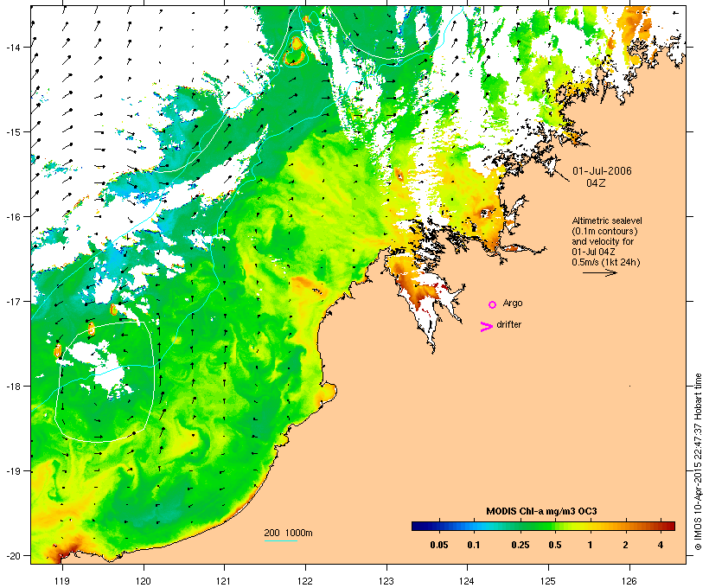Click the colorbar tick value '0.25'
This screenshot has height=588, width=709.
[x=520, y=545]
